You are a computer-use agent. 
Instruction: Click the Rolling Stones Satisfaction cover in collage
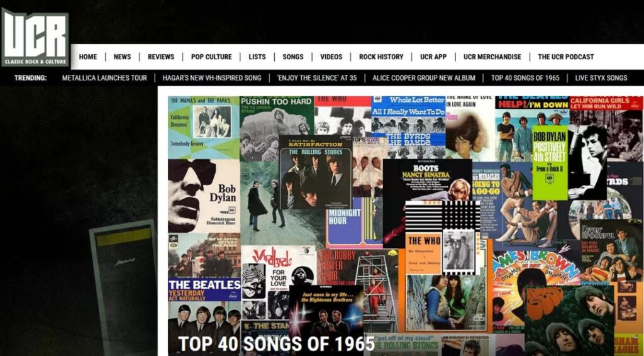pos(316,172)
